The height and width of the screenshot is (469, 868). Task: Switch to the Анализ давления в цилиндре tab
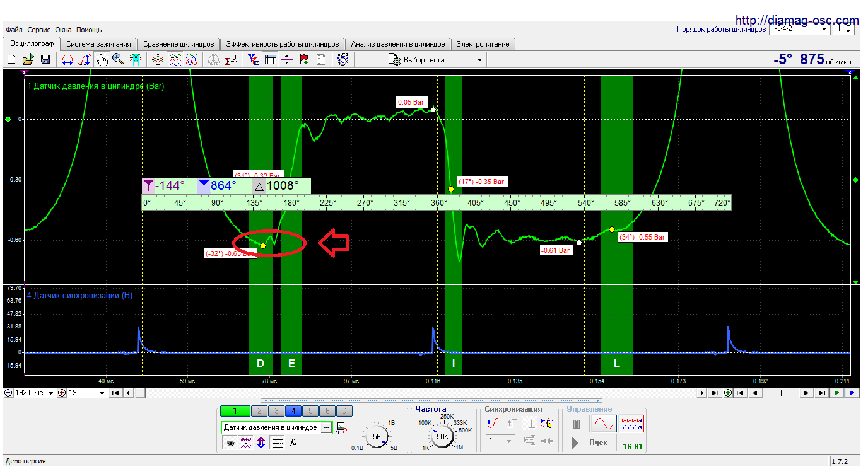(398, 44)
